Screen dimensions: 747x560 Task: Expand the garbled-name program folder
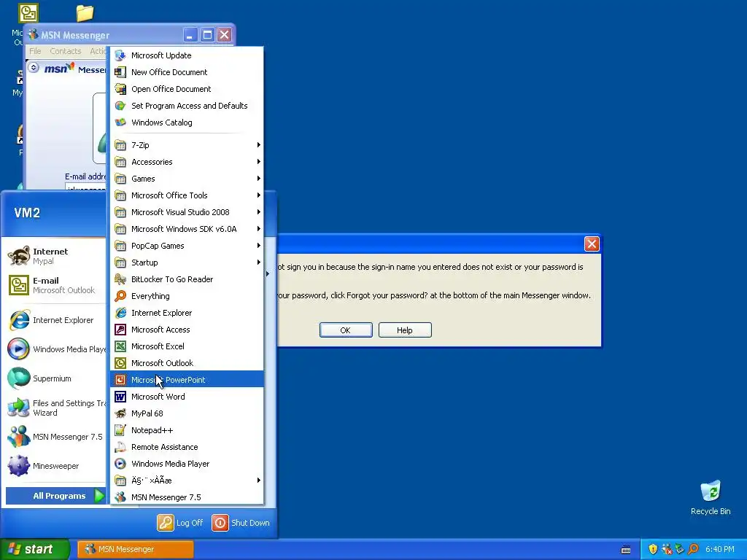[187, 481]
